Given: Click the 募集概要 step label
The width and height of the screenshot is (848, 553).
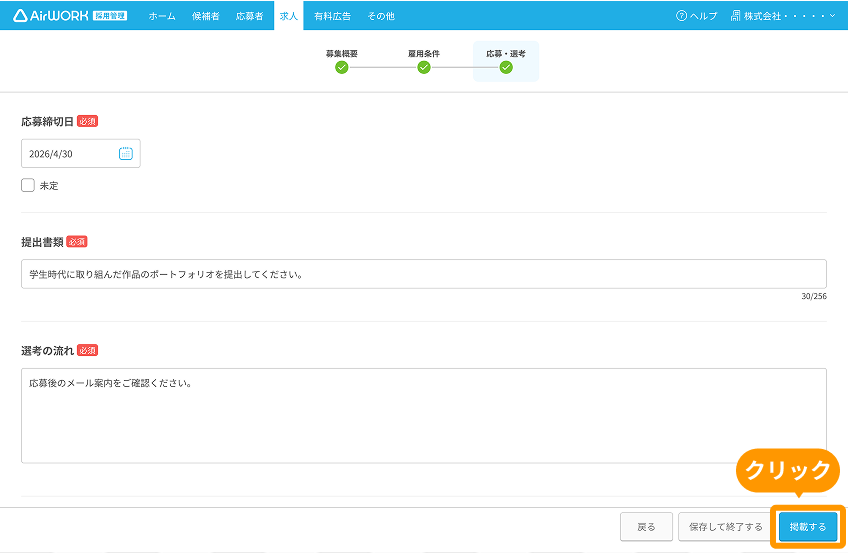Looking at the screenshot, I should pyautogui.click(x=341, y=54).
